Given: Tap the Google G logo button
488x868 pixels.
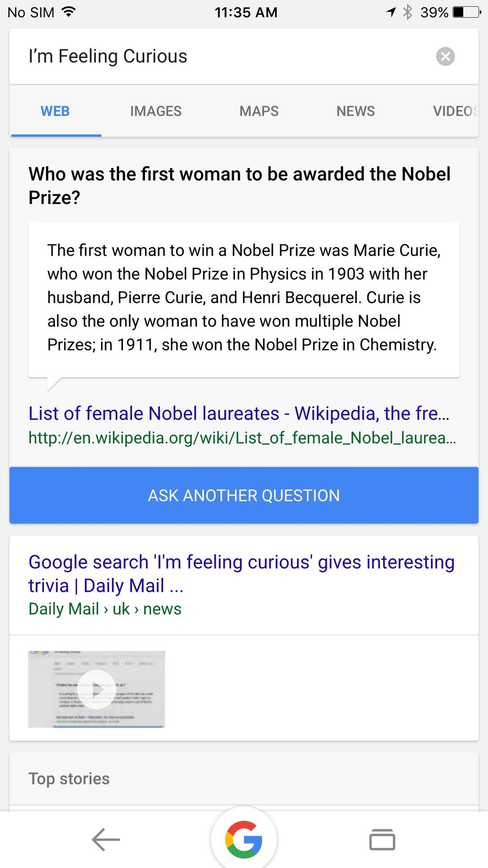Looking at the screenshot, I should click(x=244, y=839).
